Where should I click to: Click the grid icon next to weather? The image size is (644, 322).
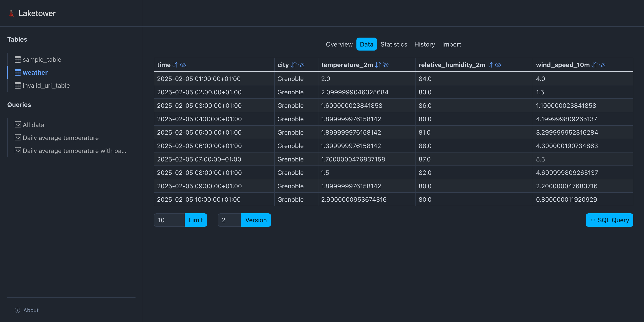[17, 72]
